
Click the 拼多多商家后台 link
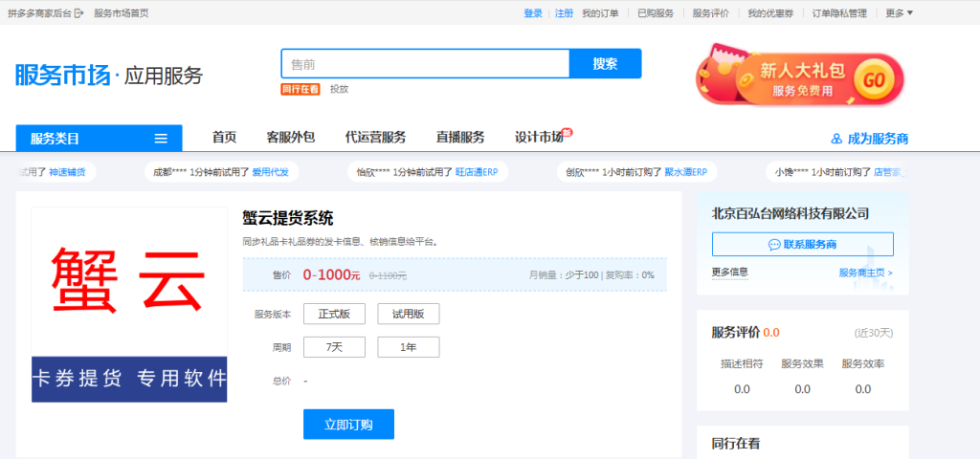40,13
